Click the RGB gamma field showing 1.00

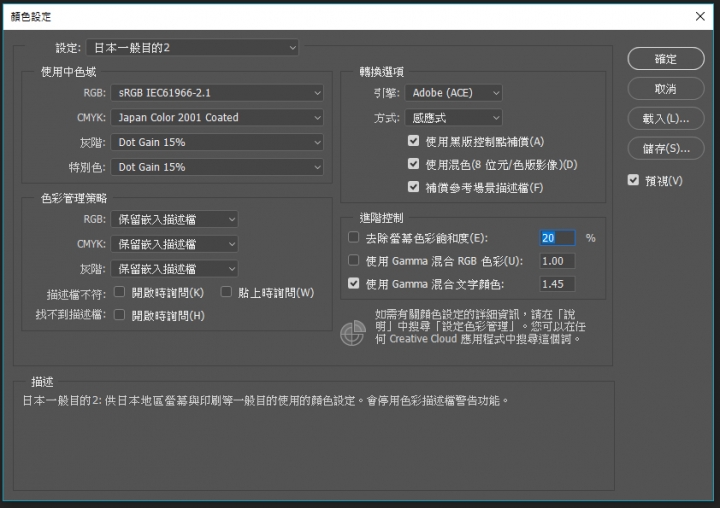point(557,261)
